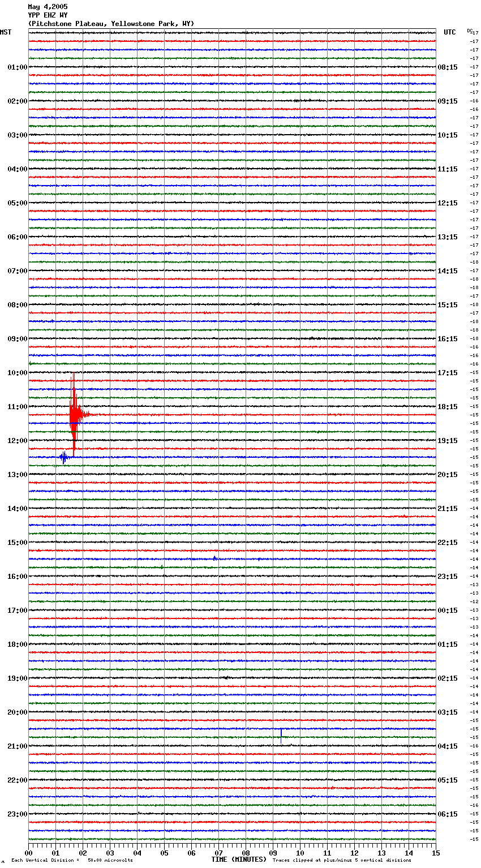Choose the 17:15 UTC time label
481x868 pixels.
pos(448,373)
